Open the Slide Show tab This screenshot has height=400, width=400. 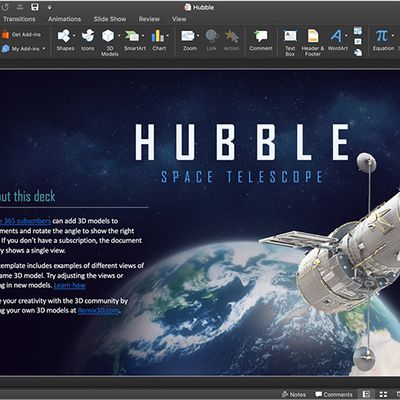[x=110, y=19]
